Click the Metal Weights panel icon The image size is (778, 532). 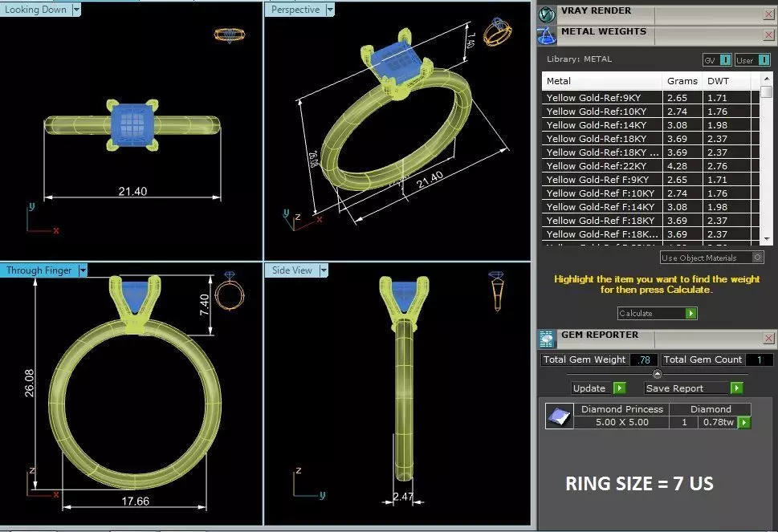point(547,35)
